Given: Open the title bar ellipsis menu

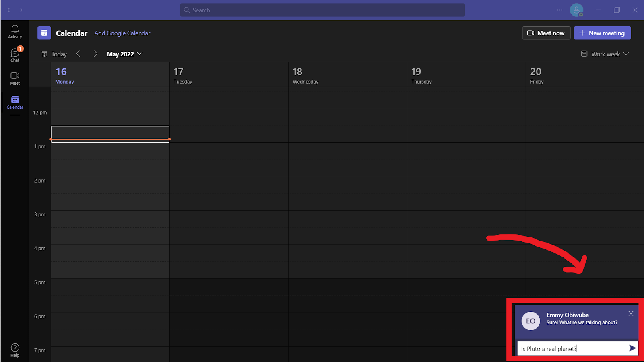Looking at the screenshot, I should tap(559, 10).
